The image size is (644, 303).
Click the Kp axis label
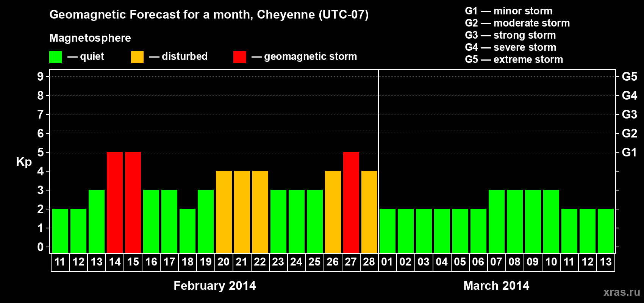point(24,162)
